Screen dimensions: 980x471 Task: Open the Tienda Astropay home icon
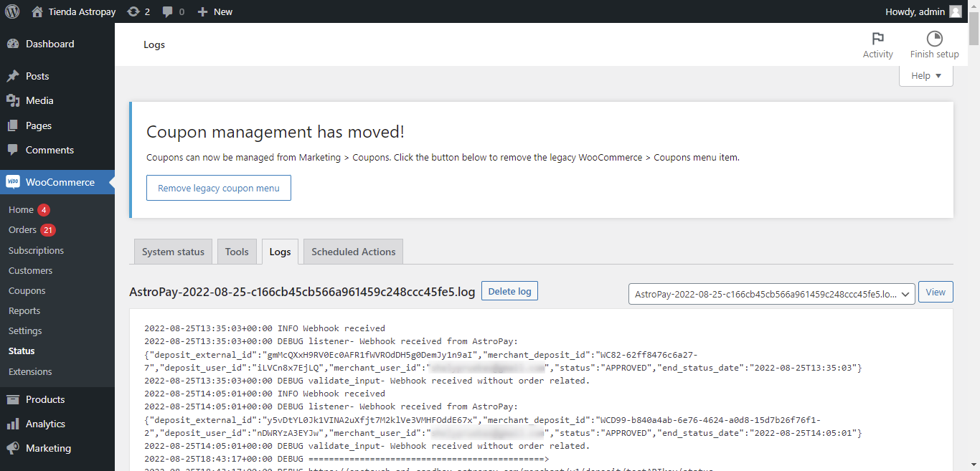37,11
